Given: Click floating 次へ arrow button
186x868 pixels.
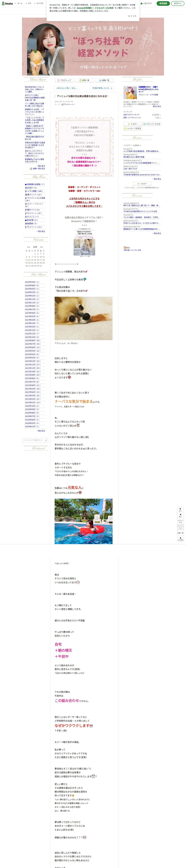Looking at the screenshot, I should pyautogui.click(x=181, y=510).
